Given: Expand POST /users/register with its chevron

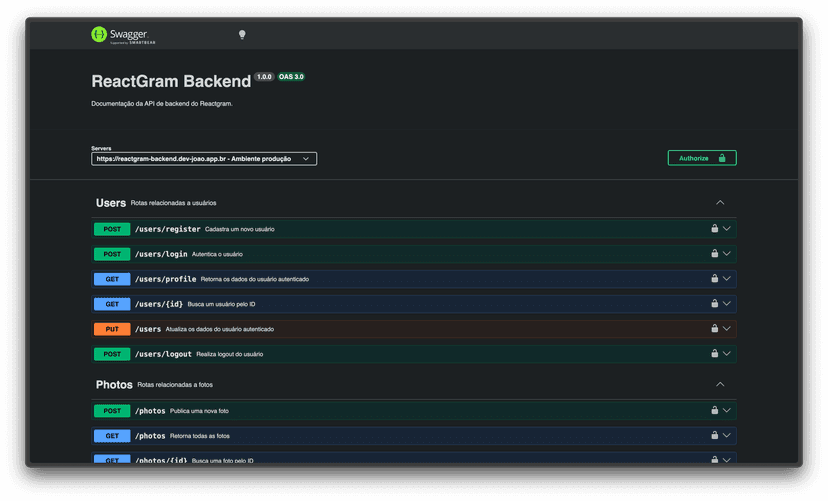Looking at the screenshot, I should pos(727,229).
